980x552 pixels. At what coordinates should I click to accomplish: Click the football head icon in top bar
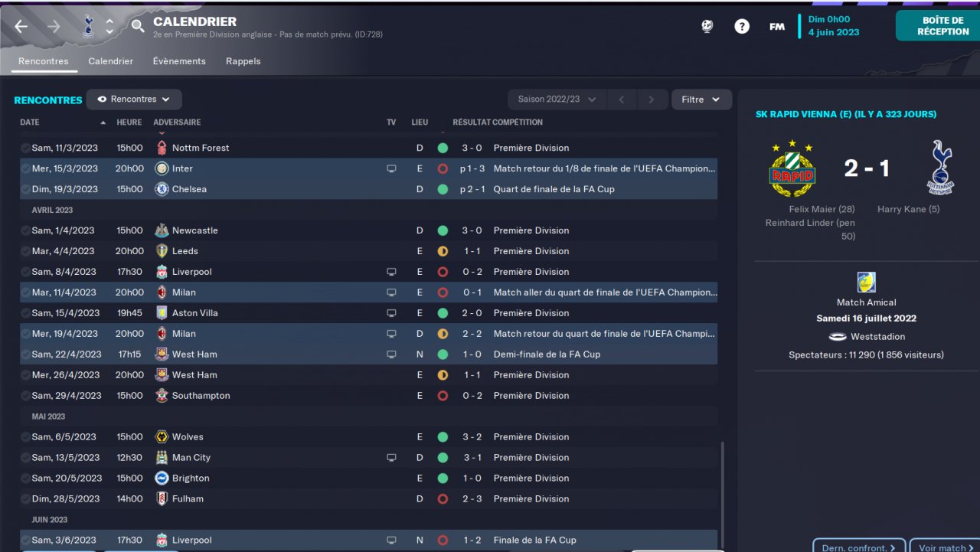pyautogui.click(x=707, y=27)
